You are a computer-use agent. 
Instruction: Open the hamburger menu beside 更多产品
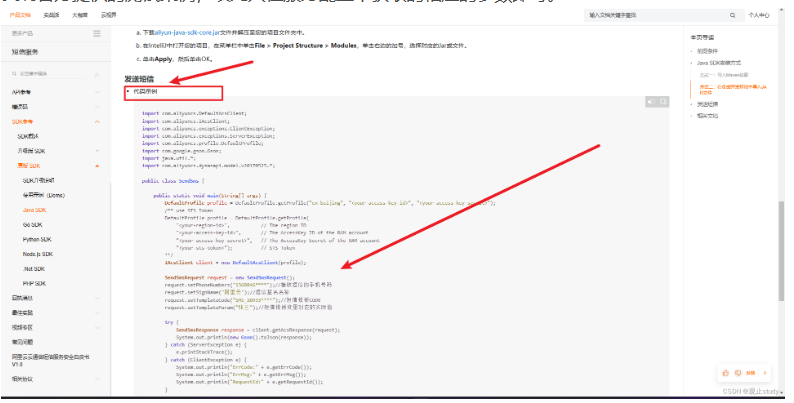point(97,33)
